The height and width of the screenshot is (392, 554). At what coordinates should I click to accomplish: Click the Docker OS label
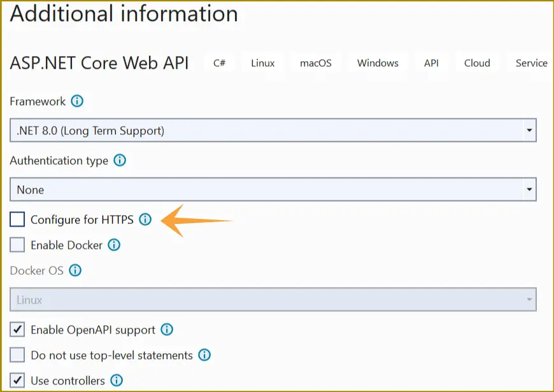tap(37, 270)
